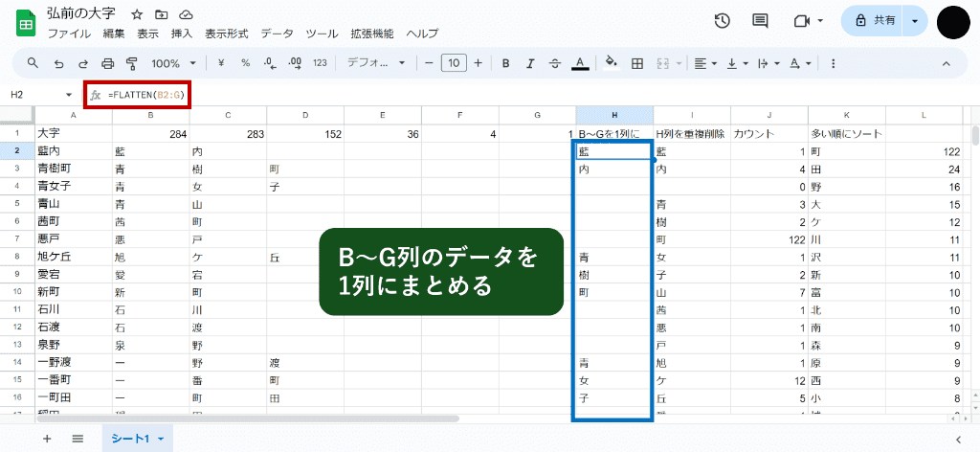Open the account profile avatar
The image size is (980, 452).
(x=953, y=22)
